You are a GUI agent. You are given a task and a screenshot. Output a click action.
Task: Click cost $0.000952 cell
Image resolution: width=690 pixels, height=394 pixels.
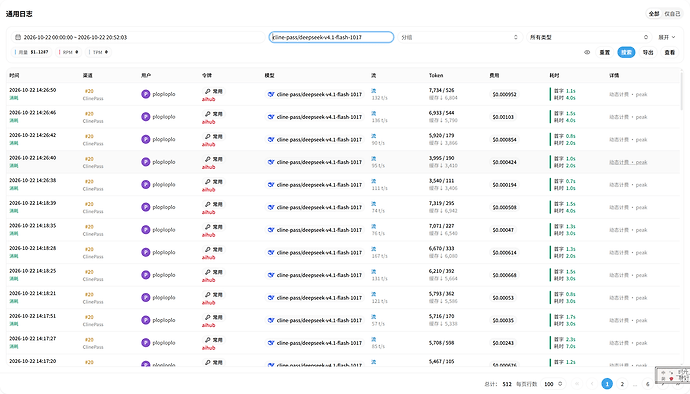[x=504, y=94]
